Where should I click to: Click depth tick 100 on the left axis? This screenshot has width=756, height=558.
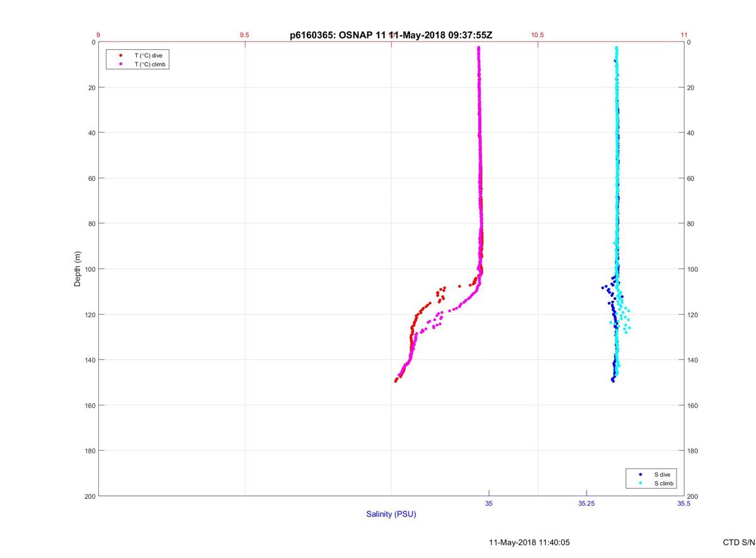pyautogui.click(x=89, y=269)
